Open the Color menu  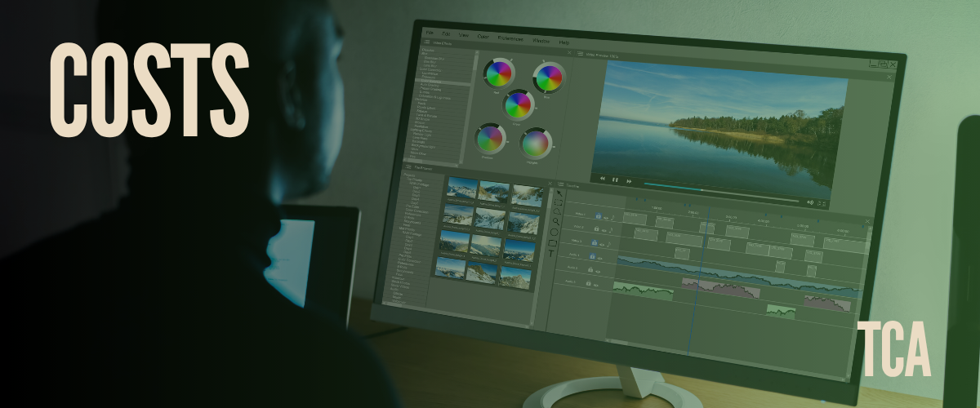483,36
